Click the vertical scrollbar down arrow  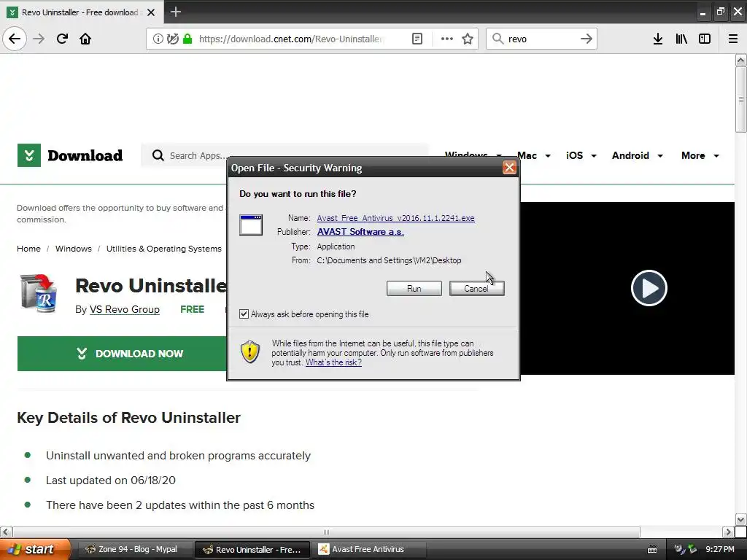(x=741, y=519)
